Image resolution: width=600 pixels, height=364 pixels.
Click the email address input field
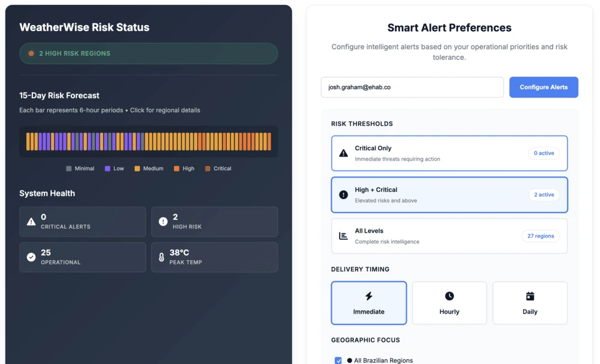coord(412,87)
